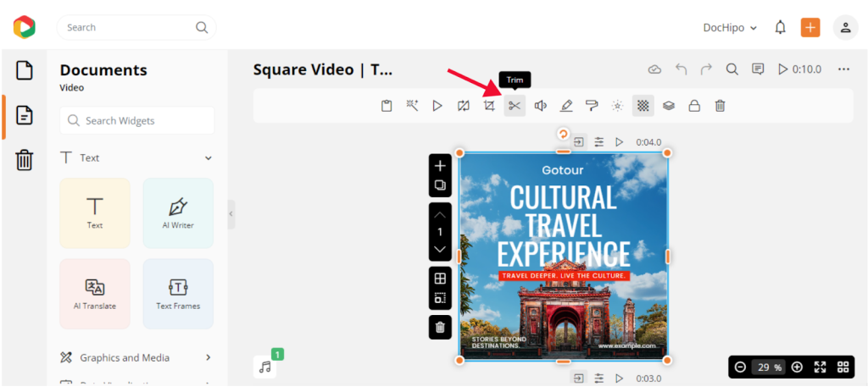This screenshot has width=868, height=392.
Task: Open the comments icon
Action: click(x=758, y=69)
